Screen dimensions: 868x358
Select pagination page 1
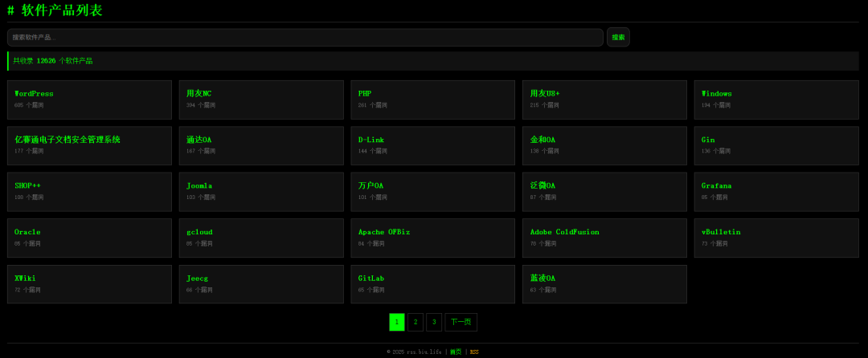[397, 322]
